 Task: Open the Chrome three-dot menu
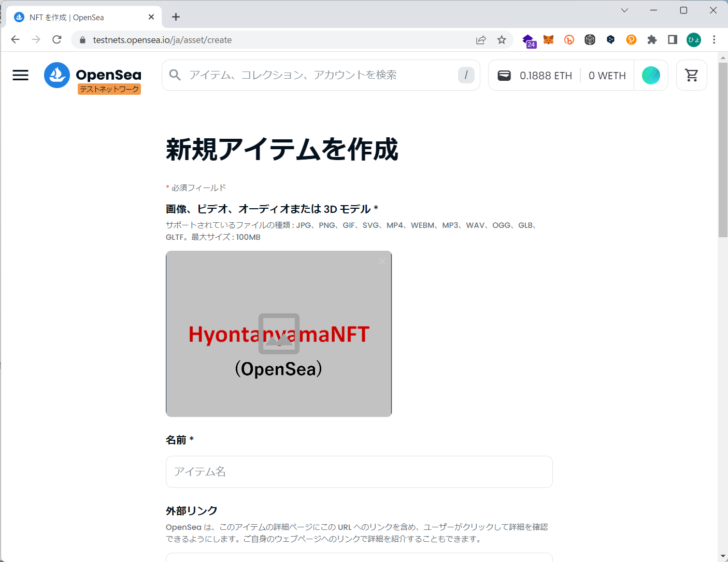714,40
